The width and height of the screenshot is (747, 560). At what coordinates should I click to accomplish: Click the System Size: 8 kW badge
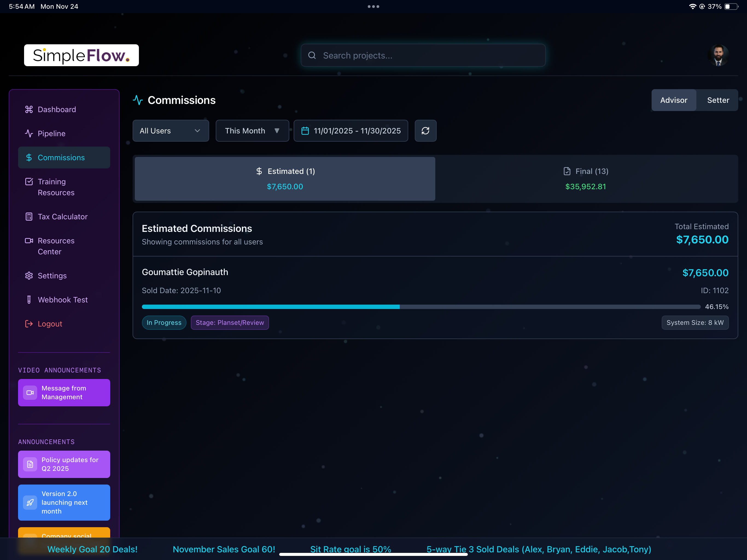(695, 323)
